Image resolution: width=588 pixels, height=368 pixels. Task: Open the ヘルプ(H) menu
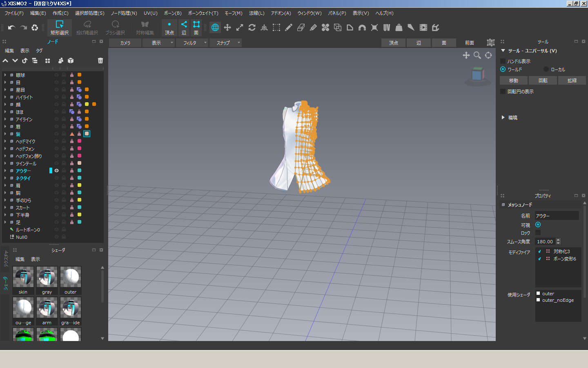tap(384, 13)
